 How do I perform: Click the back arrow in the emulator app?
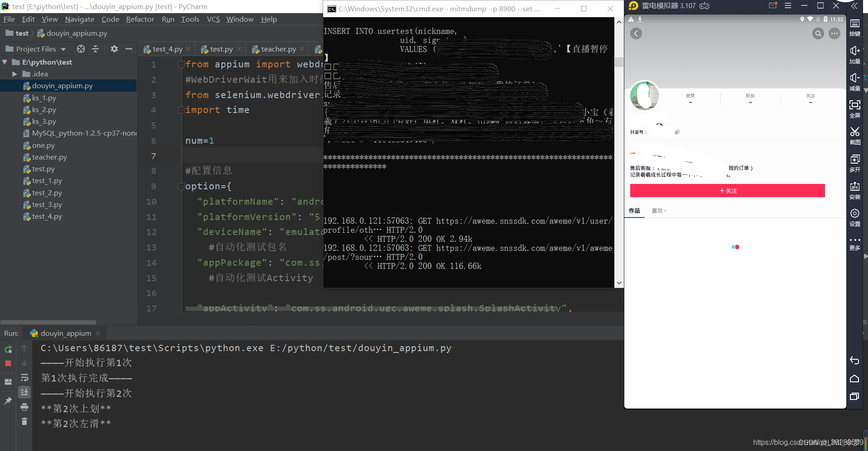(636, 33)
